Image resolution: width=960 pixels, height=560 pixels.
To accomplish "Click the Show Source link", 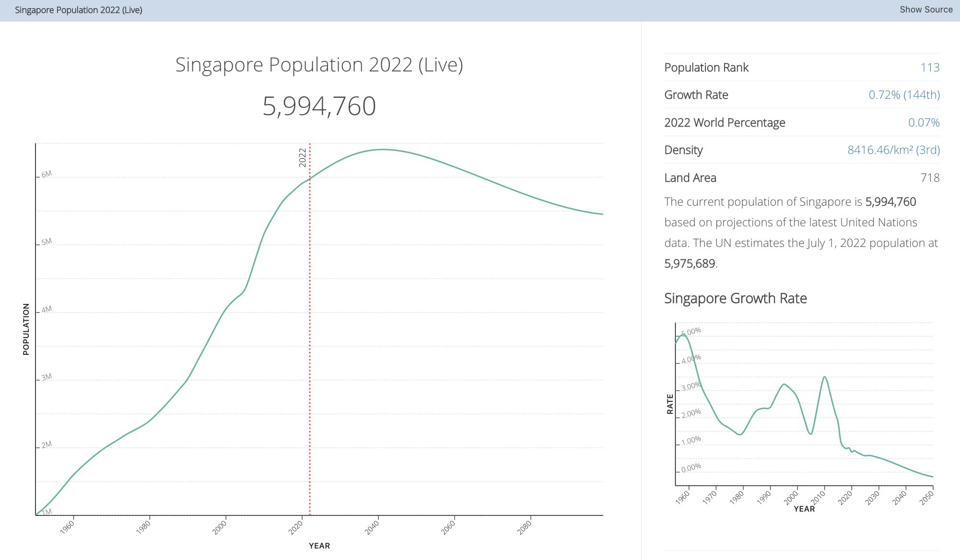I will [x=925, y=10].
